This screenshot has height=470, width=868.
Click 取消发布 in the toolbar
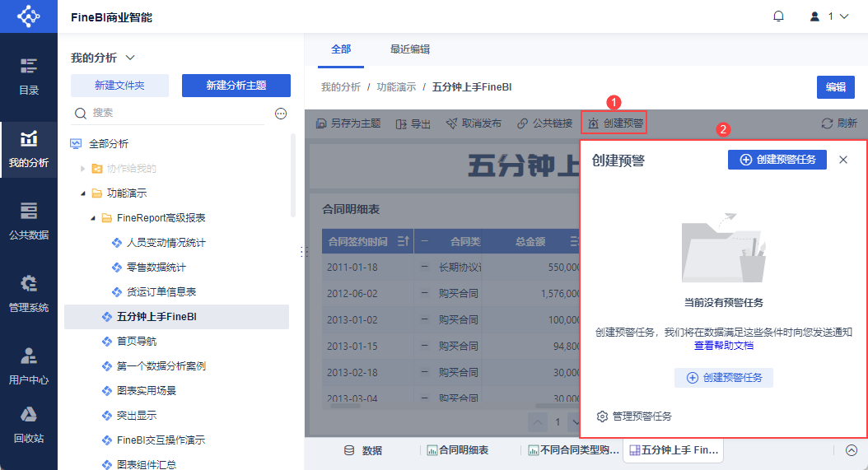coord(474,123)
